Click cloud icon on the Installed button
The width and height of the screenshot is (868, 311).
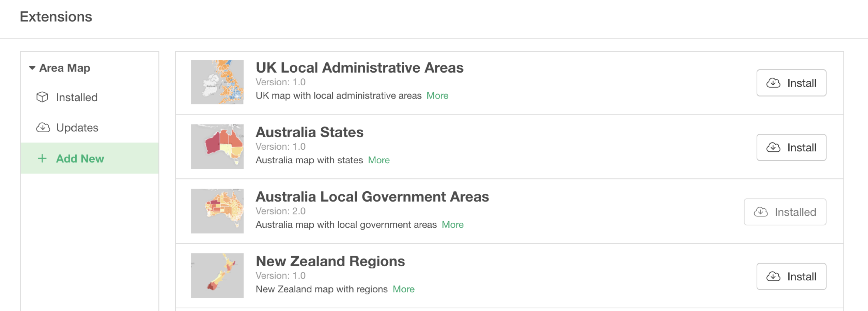tap(761, 212)
